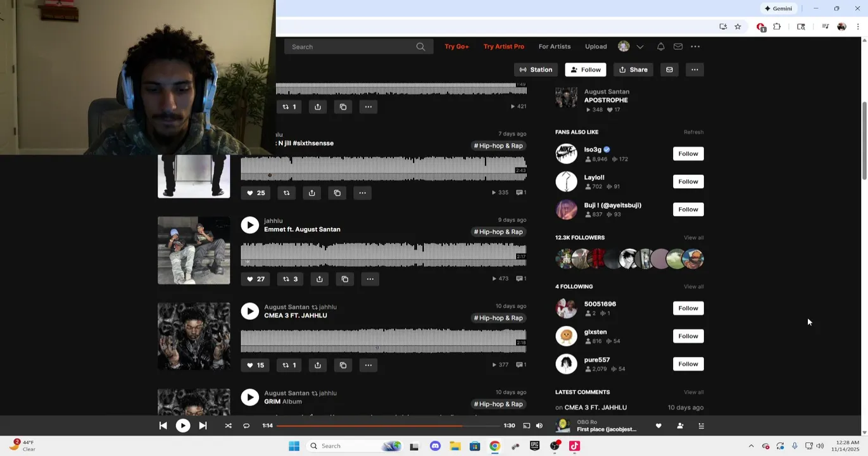The image size is (868, 456).
Task: Share the N jill #sixthsensse track
Action: pos(311,193)
